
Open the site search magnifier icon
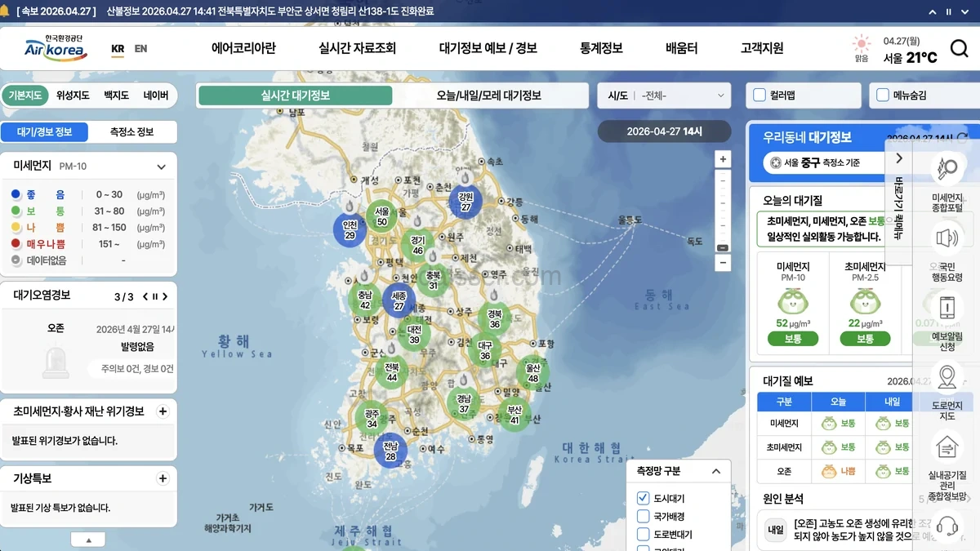tap(959, 49)
